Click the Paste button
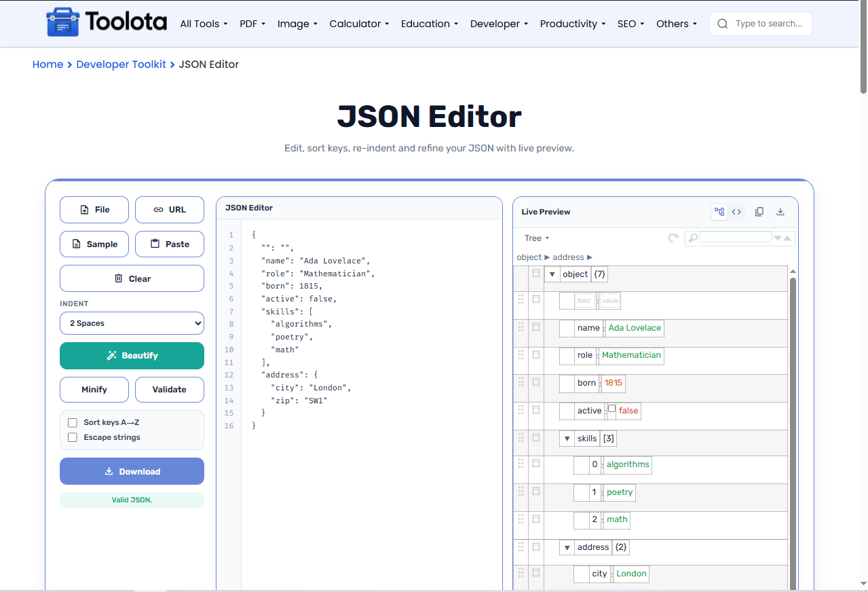Screen dimensions: 868x592 (x=170, y=244)
